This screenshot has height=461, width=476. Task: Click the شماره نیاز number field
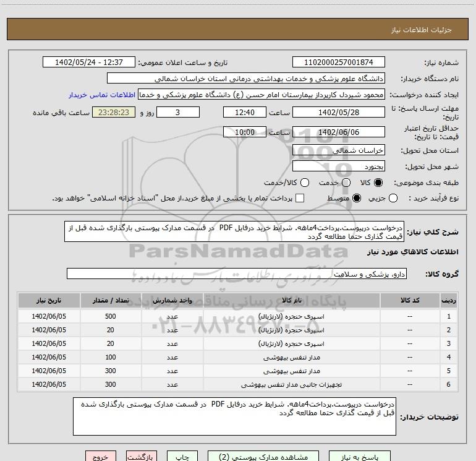coord(338,62)
